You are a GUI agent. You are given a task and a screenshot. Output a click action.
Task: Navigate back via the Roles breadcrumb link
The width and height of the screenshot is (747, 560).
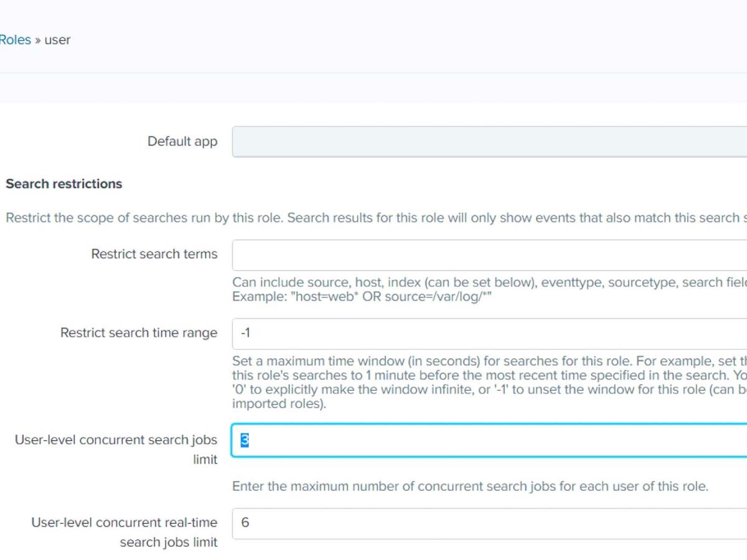pos(16,39)
